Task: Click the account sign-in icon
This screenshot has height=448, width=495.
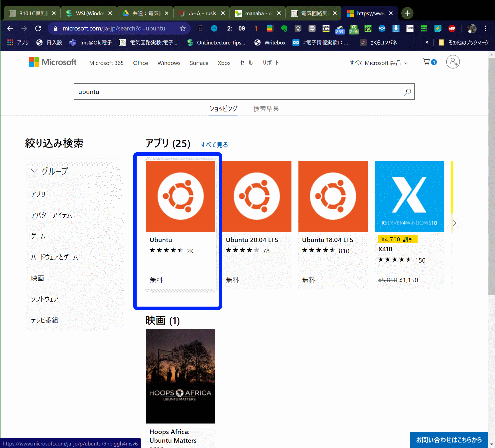Action: [x=453, y=62]
